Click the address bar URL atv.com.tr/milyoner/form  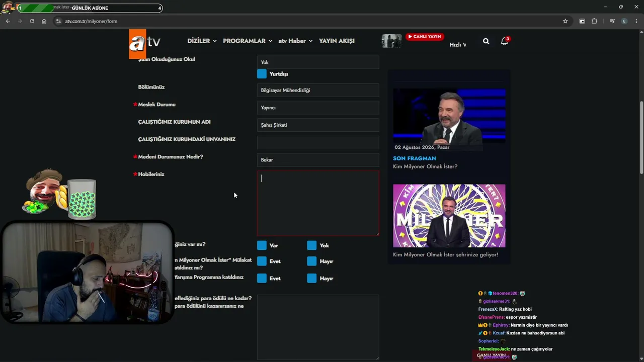[91, 21]
